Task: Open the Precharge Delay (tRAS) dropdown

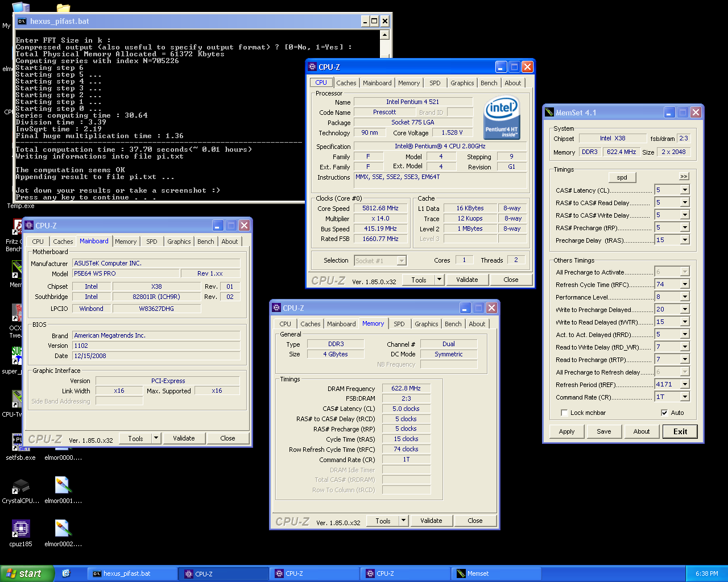Action: [x=685, y=240]
